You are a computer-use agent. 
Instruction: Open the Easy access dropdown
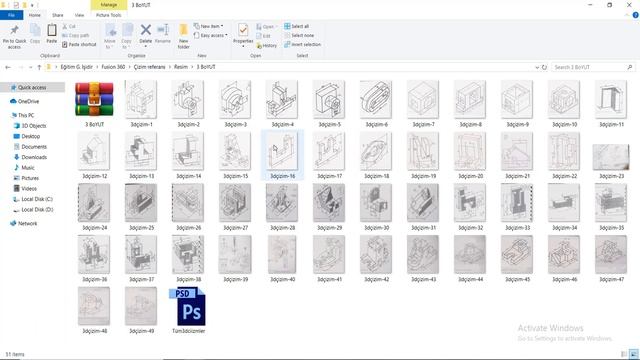[x=211, y=36]
